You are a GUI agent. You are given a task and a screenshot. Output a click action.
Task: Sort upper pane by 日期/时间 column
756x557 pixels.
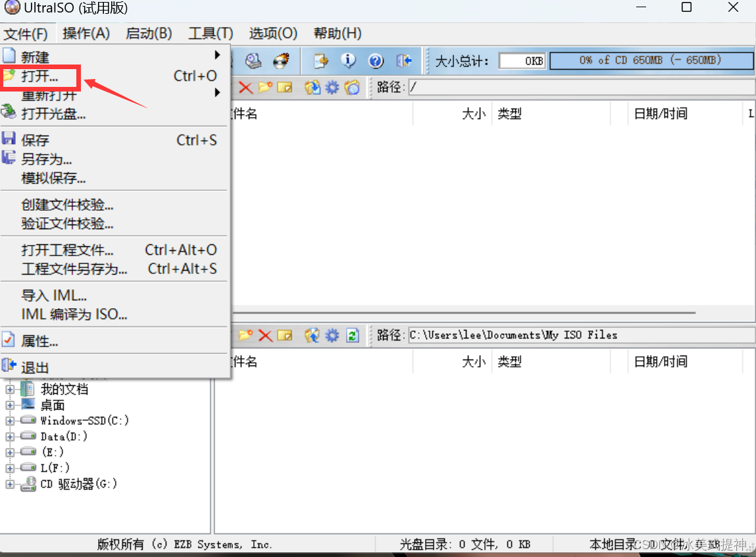[x=685, y=114]
